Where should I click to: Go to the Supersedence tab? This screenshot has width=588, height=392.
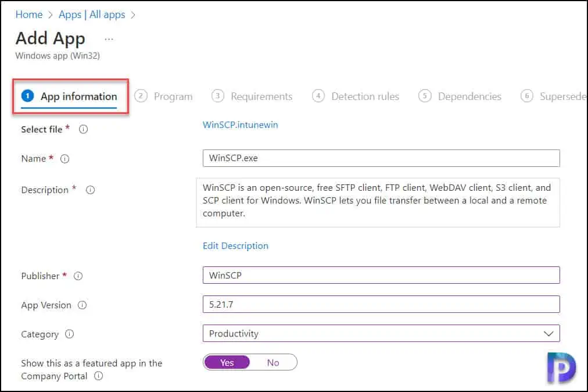pyautogui.click(x=554, y=97)
